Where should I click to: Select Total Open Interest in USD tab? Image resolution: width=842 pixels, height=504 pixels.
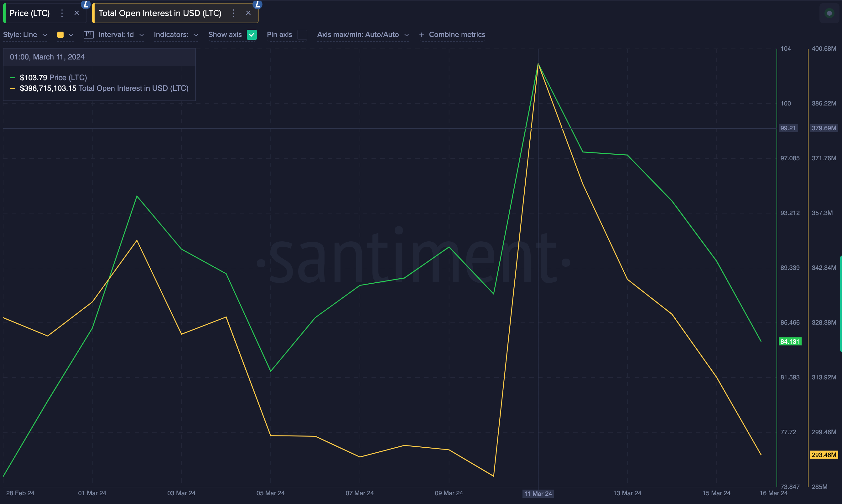(160, 13)
